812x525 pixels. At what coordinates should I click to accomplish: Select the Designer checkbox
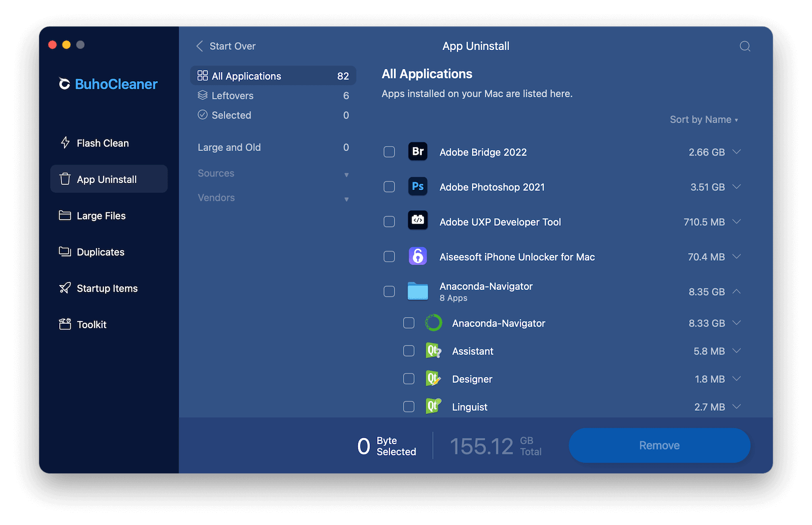pyautogui.click(x=409, y=379)
